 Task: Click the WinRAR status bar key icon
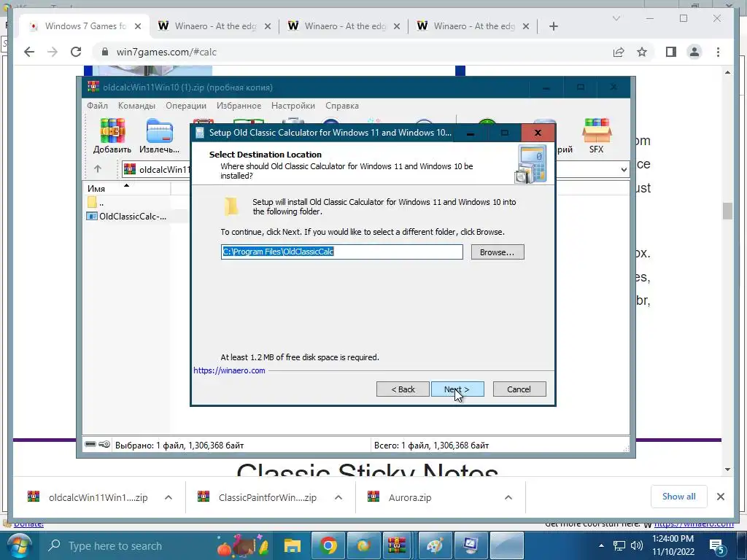tap(104, 444)
